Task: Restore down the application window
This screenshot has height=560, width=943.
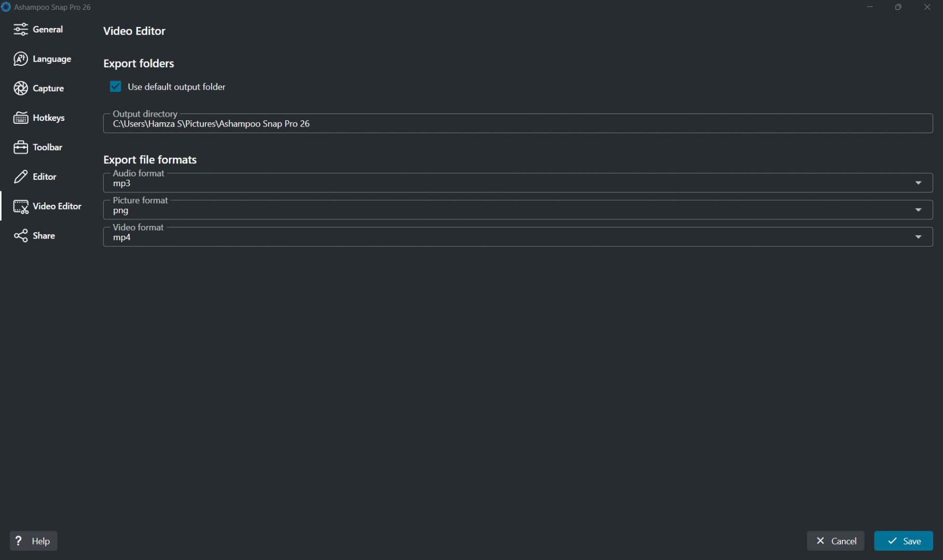Action: click(898, 7)
